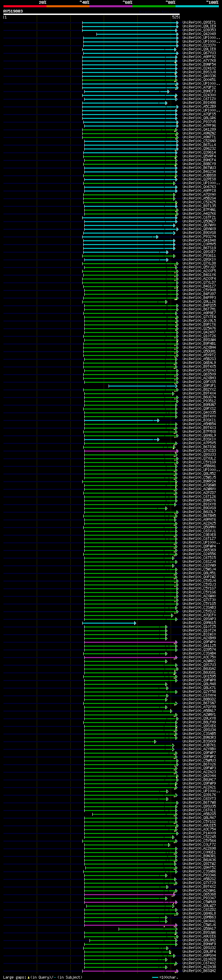Select the UniRef100_B9GVG9 label

(199, 508)
